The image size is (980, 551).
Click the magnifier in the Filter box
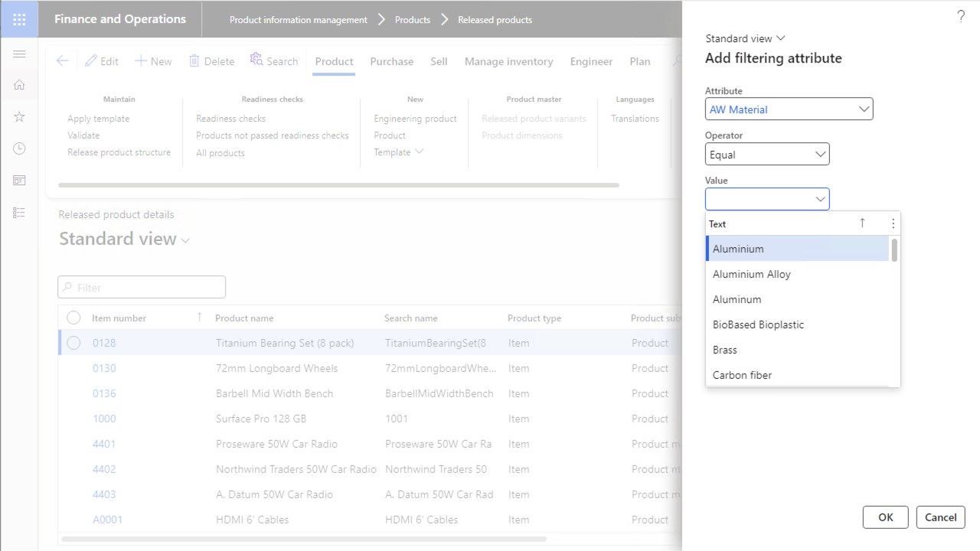click(x=69, y=288)
